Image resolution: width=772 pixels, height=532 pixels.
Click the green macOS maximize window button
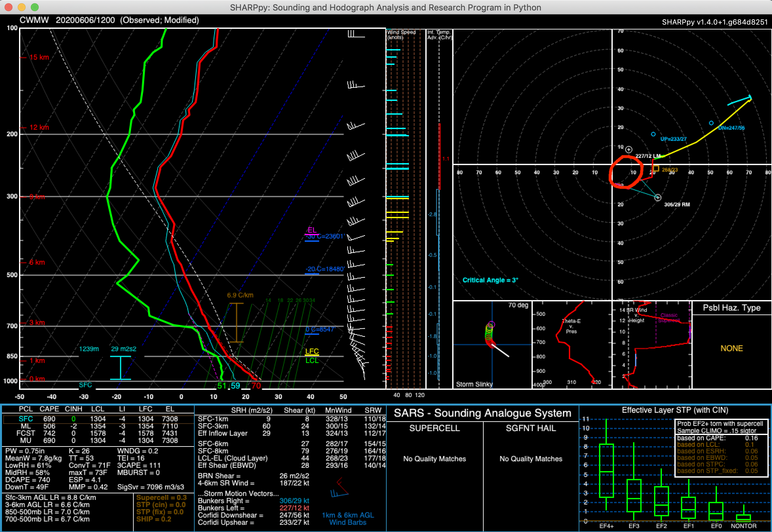(35, 7)
